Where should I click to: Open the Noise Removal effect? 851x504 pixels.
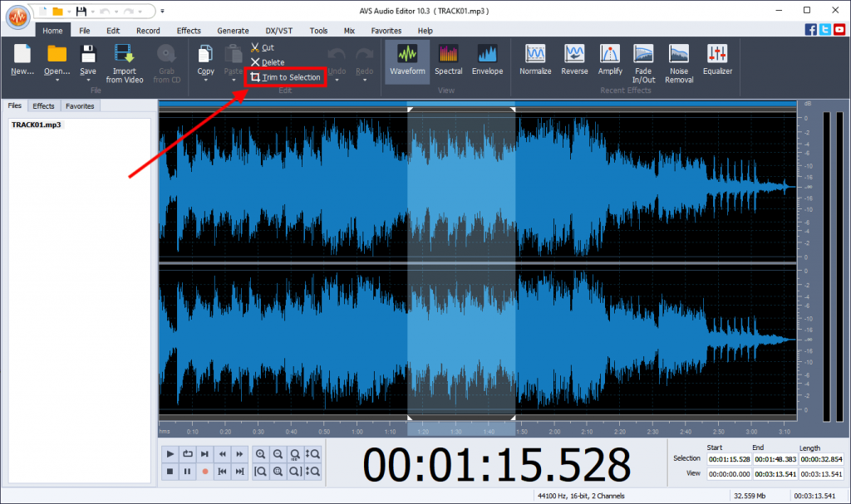(x=679, y=64)
